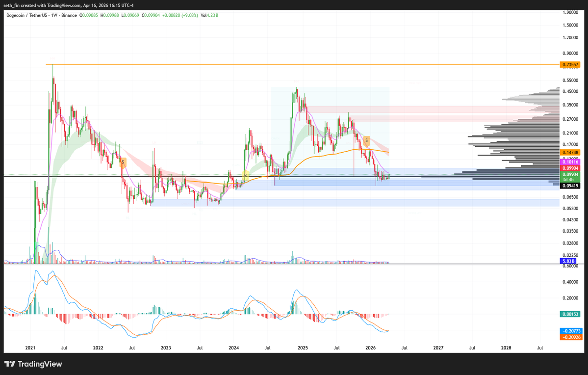Click the 0.35000 price scale value
This screenshot has width=588, height=375.
coord(570,105)
